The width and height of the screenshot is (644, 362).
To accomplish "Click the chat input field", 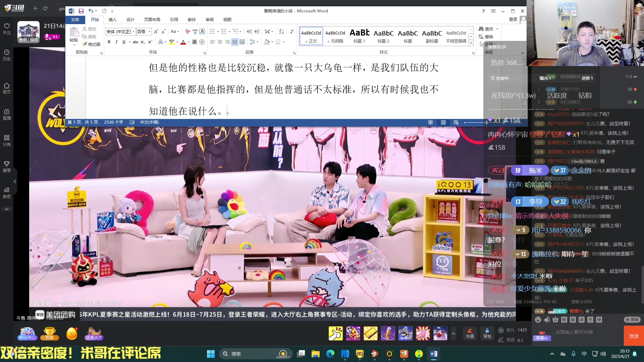I will pyautogui.click(x=587, y=332).
